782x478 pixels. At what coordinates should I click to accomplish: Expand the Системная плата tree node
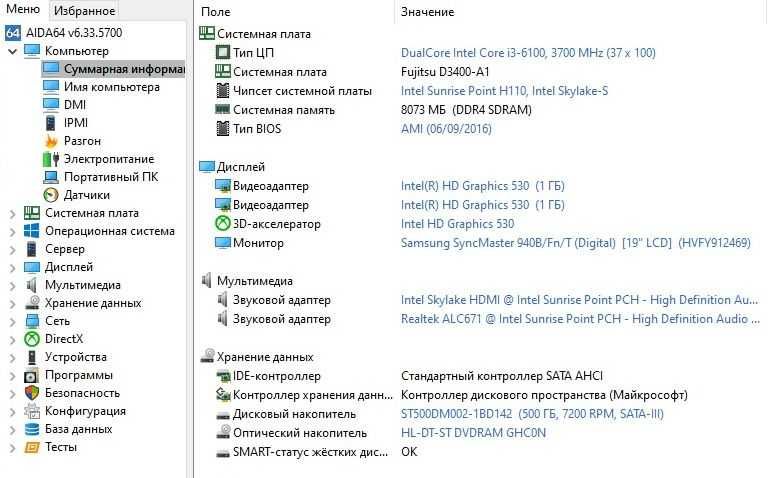pos(12,214)
